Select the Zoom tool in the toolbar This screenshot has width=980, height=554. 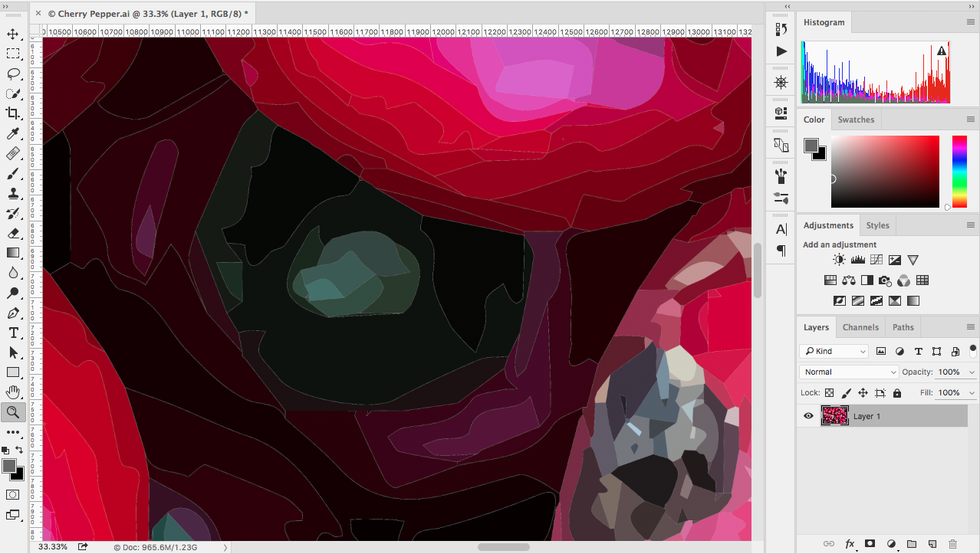13,412
